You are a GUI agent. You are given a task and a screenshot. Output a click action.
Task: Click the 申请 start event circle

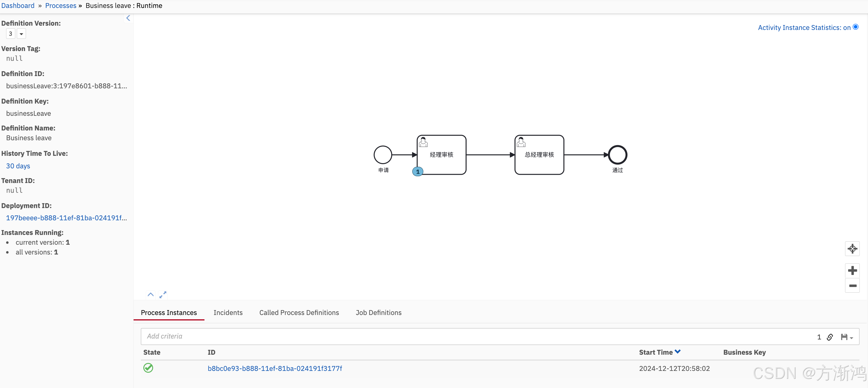pyautogui.click(x=383, y=155)
